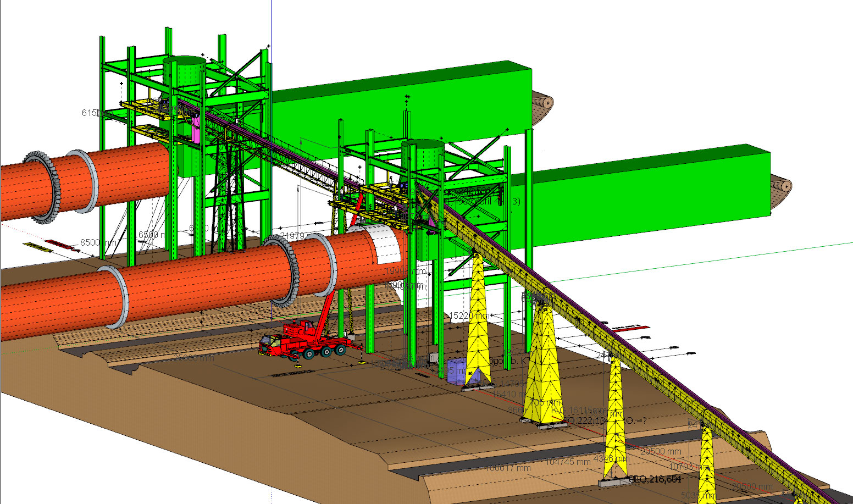Image resolution: width=853 pixels, height=504 pixels.
Task: Select the "25000 mm" dimension text
Action: [x=194, y=358]
